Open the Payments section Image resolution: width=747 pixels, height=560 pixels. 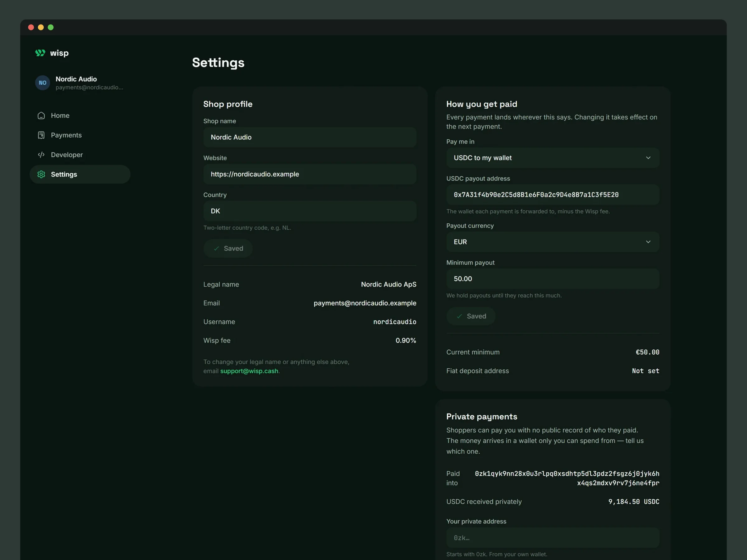point(80,135)
